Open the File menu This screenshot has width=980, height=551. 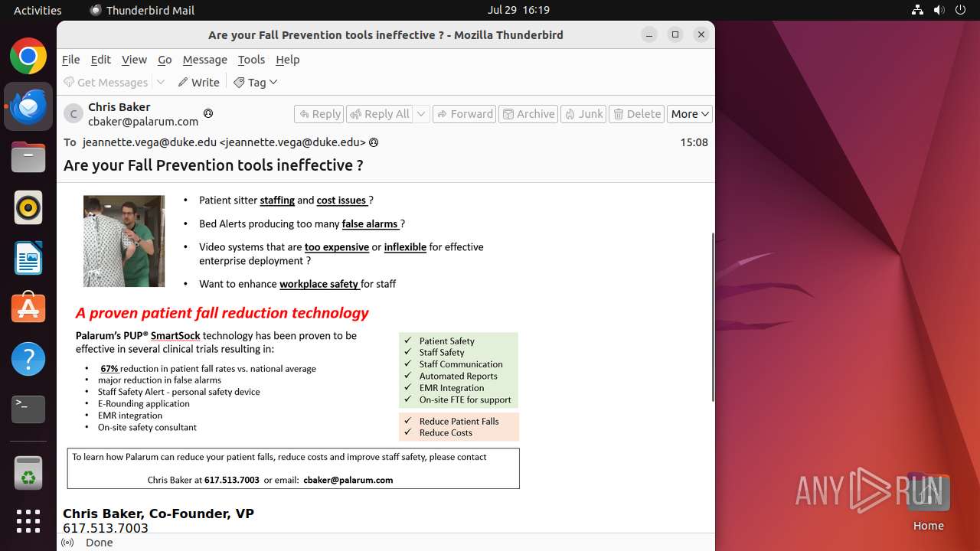[x=70, y=60]
